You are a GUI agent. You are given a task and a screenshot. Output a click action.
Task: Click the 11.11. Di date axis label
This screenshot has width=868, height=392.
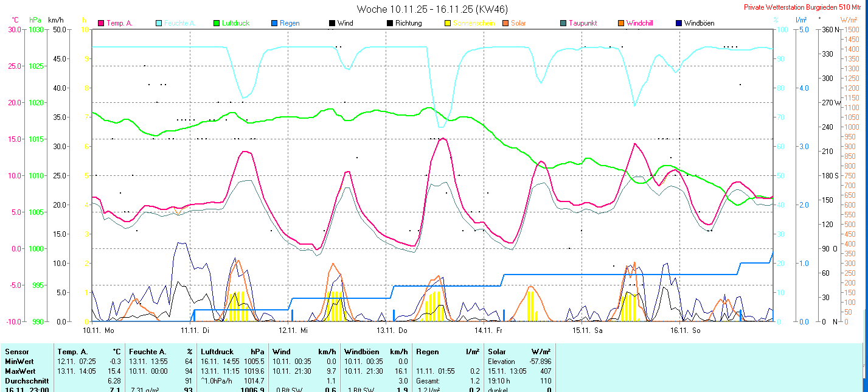(x=195, y=331)
